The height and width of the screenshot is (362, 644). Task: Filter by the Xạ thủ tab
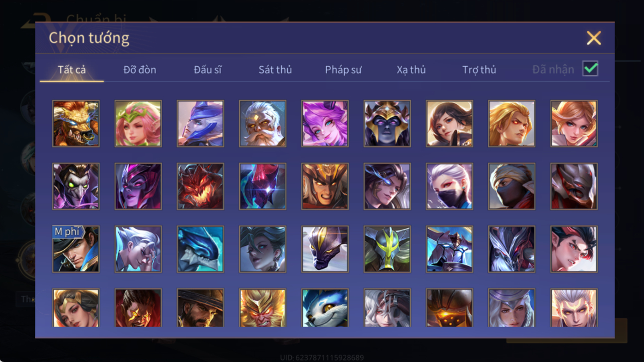pos(411,70)
